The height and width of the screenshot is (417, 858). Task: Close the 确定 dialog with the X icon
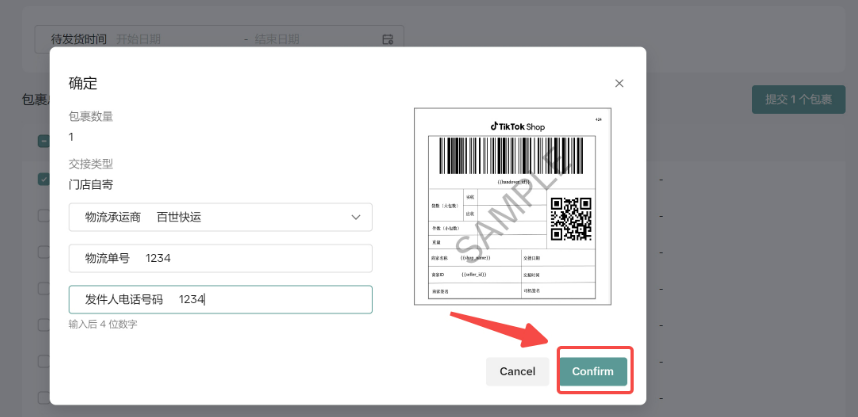point(619,83)
